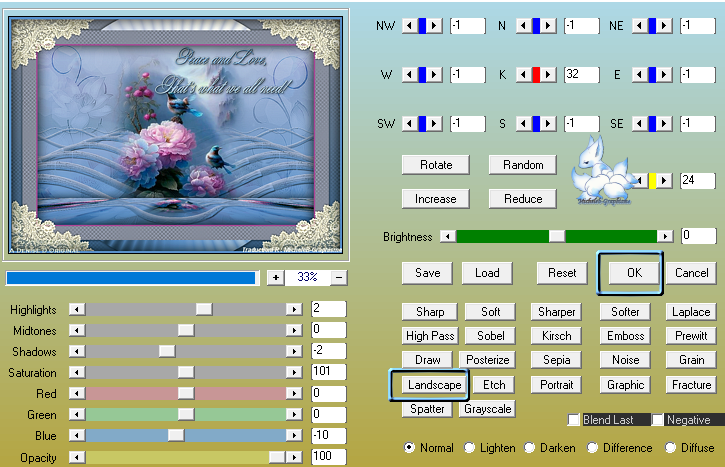Viewport: 725px width, 467px height.
Task: Select the Difference blend mode
Action: [x=592, y=448]
